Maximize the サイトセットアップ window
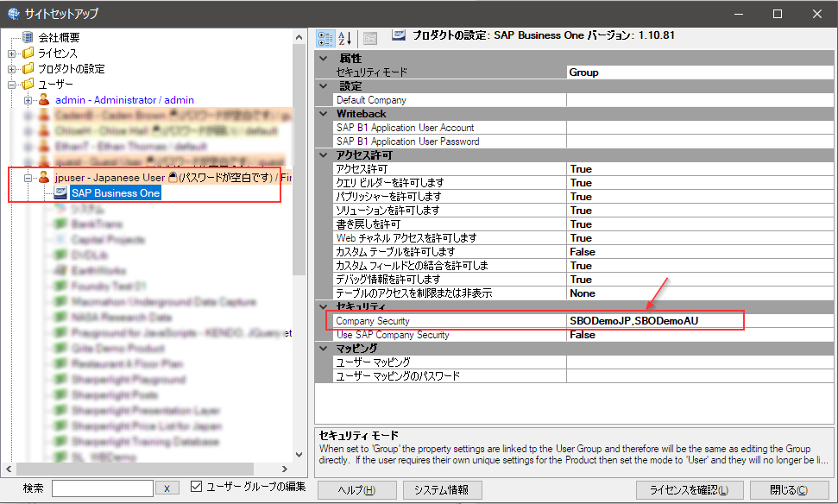838x504 pixels. tap(778, 14)
